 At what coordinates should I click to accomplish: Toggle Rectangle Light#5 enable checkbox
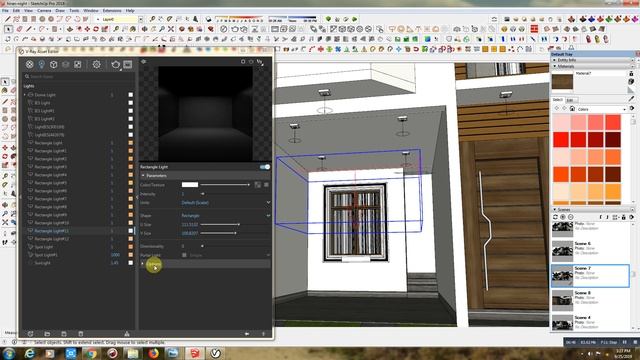[x=131, y=183]
